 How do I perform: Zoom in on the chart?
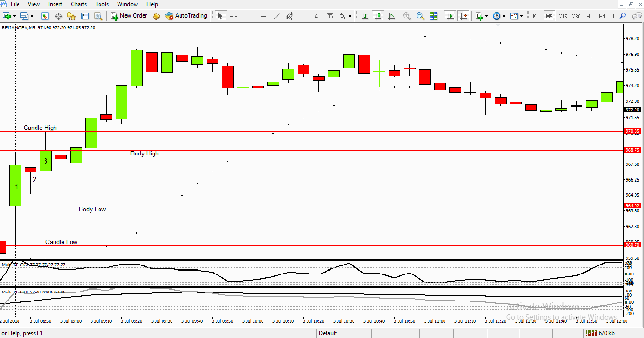[407, 16]
